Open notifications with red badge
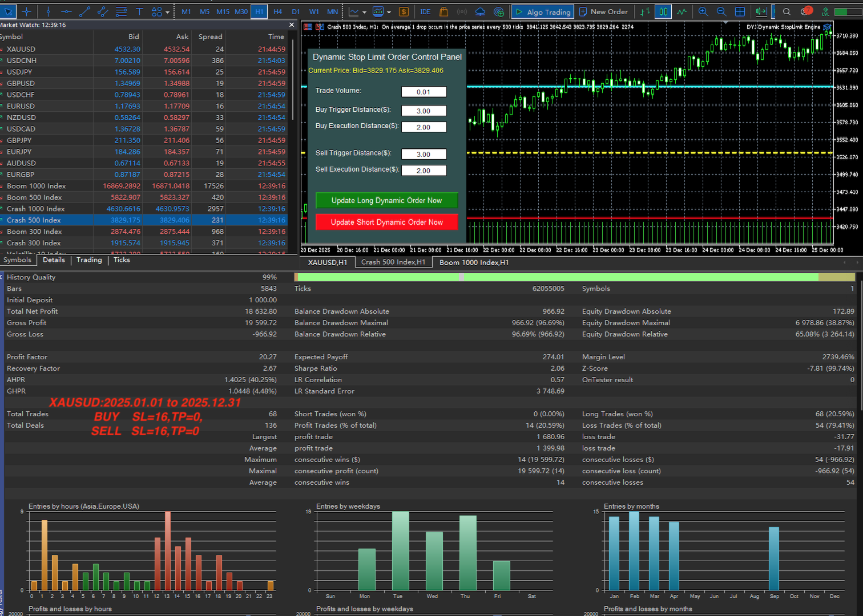 click(x=806, y=11)
